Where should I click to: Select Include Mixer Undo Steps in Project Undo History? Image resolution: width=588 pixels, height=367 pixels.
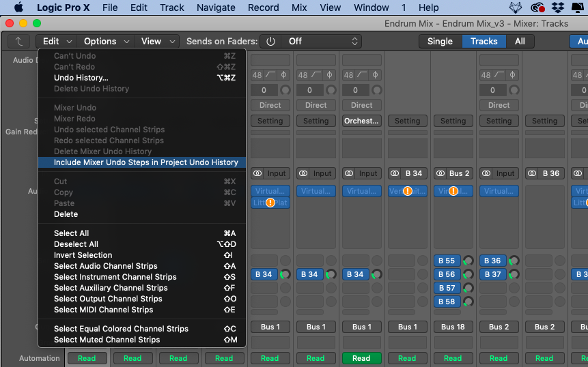click(142, 162)
